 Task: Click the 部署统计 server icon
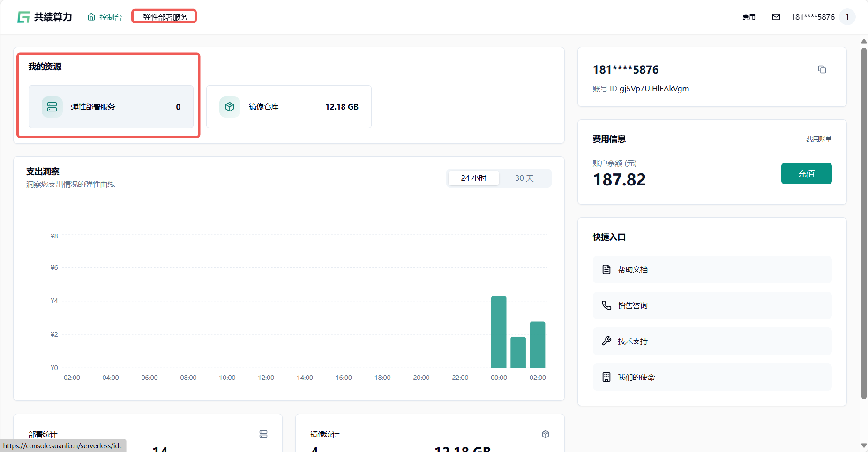tap(263, 435)
